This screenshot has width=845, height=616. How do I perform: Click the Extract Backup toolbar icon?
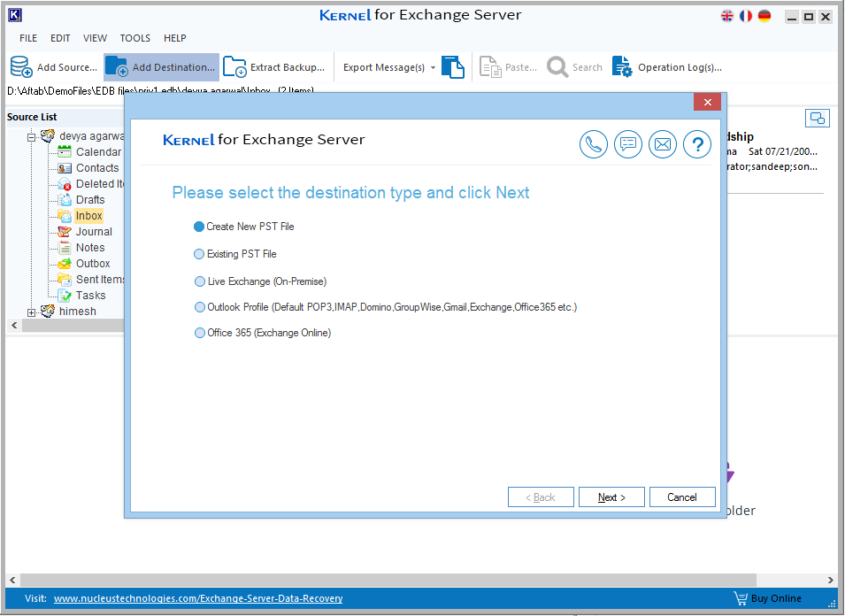[x=234, y=67]
